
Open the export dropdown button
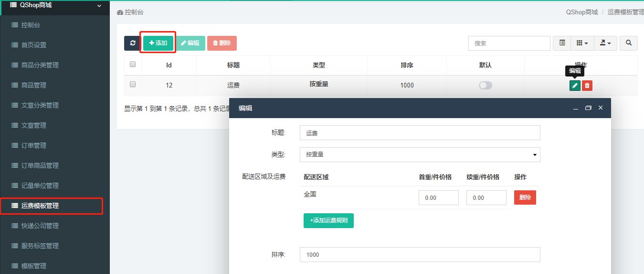605,43
